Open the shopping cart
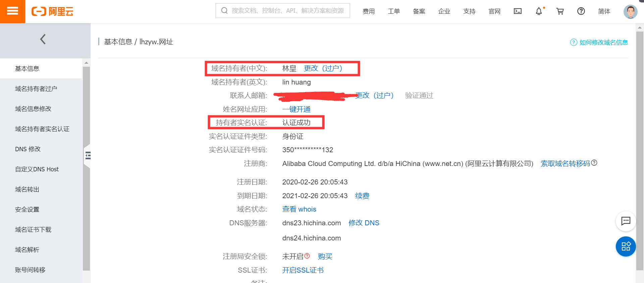The width and height of the screenshot is (644, 283). (560, 11)
